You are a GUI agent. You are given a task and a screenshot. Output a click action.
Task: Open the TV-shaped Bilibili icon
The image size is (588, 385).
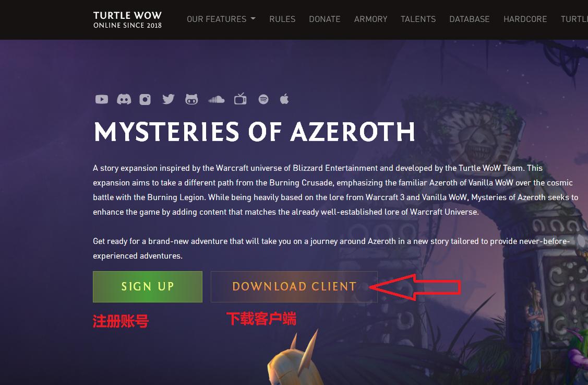click(241, 99)
